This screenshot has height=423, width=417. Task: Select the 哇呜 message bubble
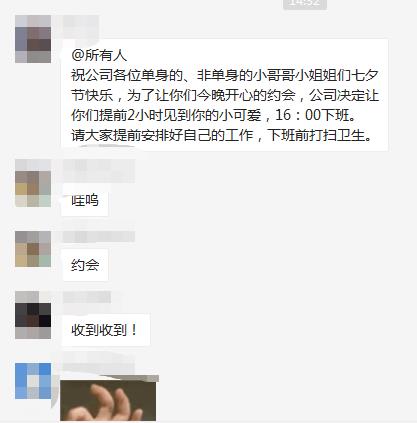[85, 200]
